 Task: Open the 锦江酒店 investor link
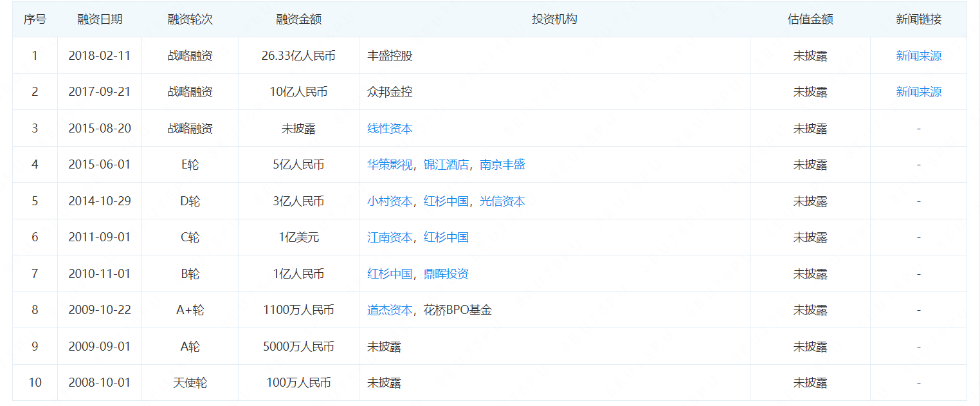click(446, 165)
